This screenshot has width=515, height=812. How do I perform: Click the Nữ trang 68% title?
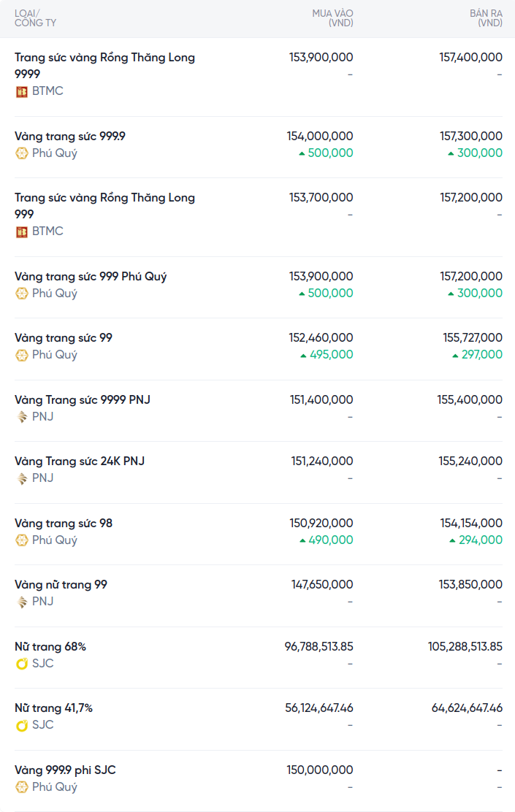point(50,647)
